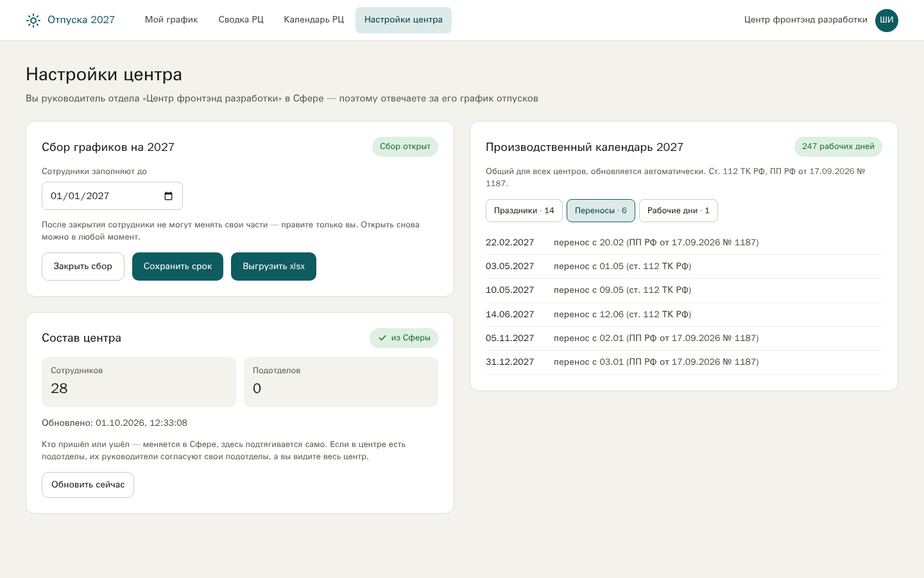Click the «Сотрудников 28» stat card
924x578 pixels.
139,382
